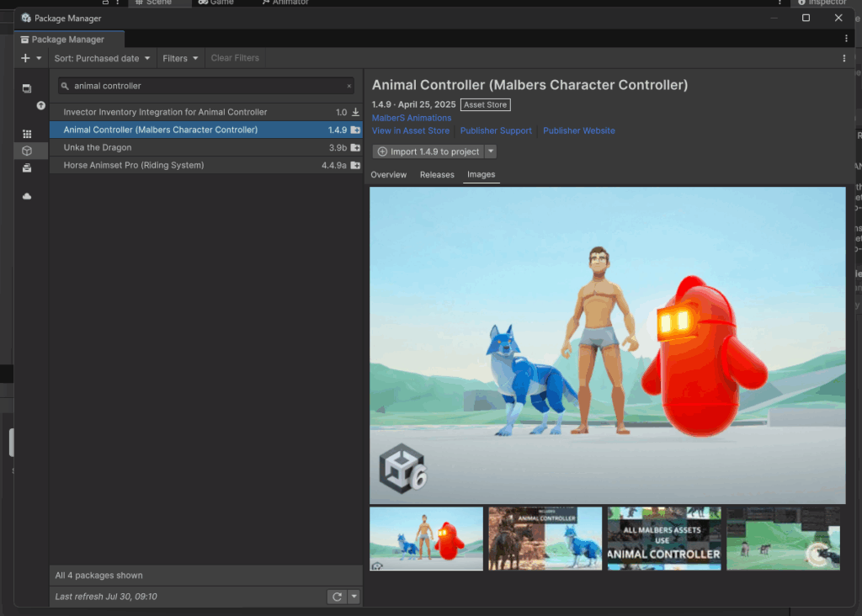862x616 pixels.
Task: Select the Built-in packages sidebar icon
Action: click(x=26, y=168)
